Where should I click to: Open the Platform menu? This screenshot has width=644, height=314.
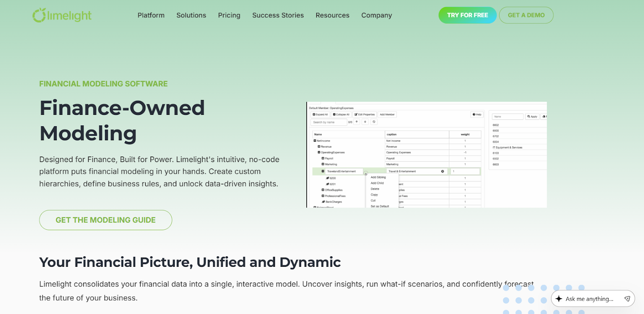151,15
